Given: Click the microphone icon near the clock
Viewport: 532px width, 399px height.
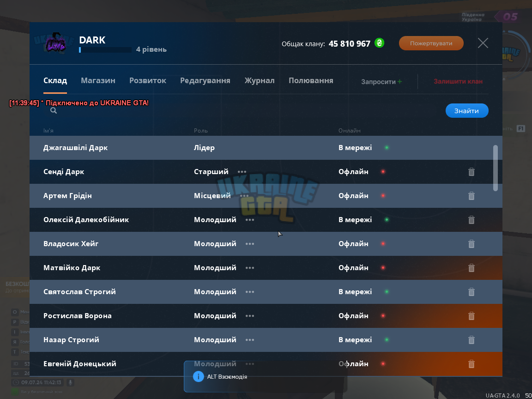Looking at the screenshot, I should coord(70,382).
